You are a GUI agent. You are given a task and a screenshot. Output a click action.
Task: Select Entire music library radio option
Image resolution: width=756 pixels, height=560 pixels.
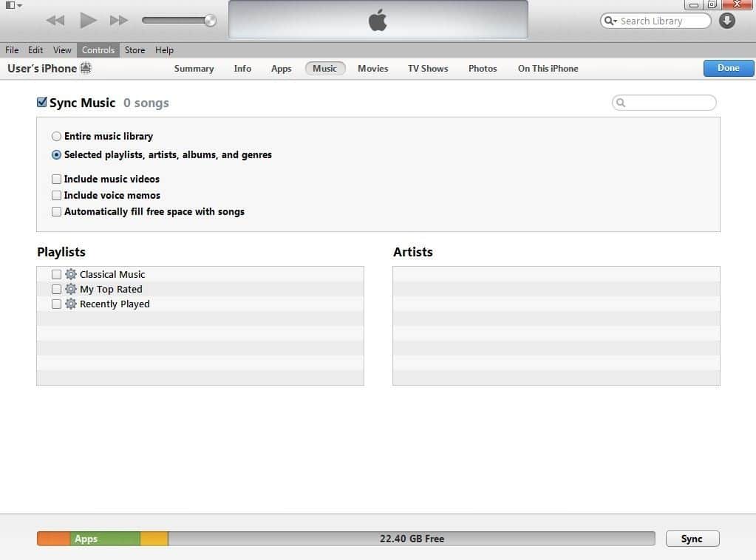click(x=57, y=137)
